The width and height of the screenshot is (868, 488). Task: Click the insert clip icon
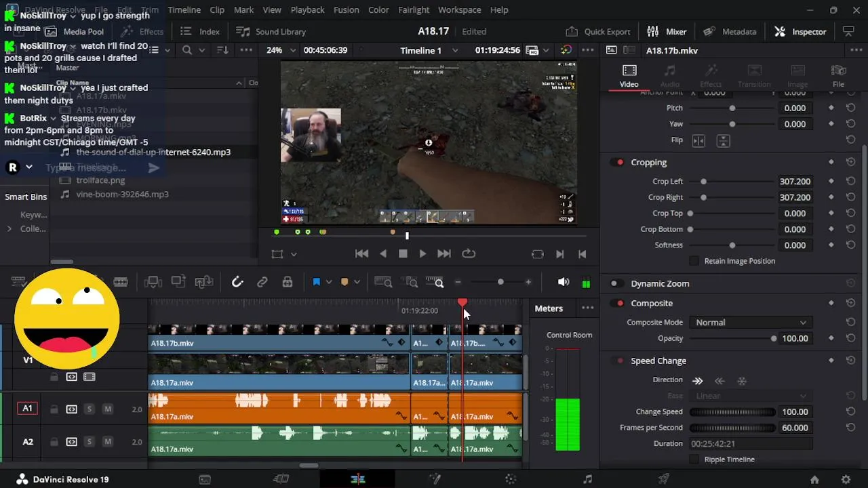click(153, 282)
